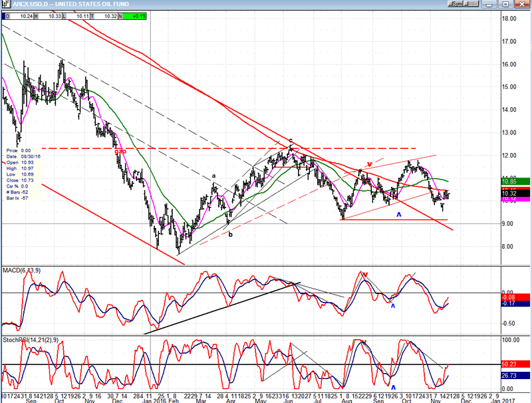Click the 9.00 price axis label

pos(509,223)
